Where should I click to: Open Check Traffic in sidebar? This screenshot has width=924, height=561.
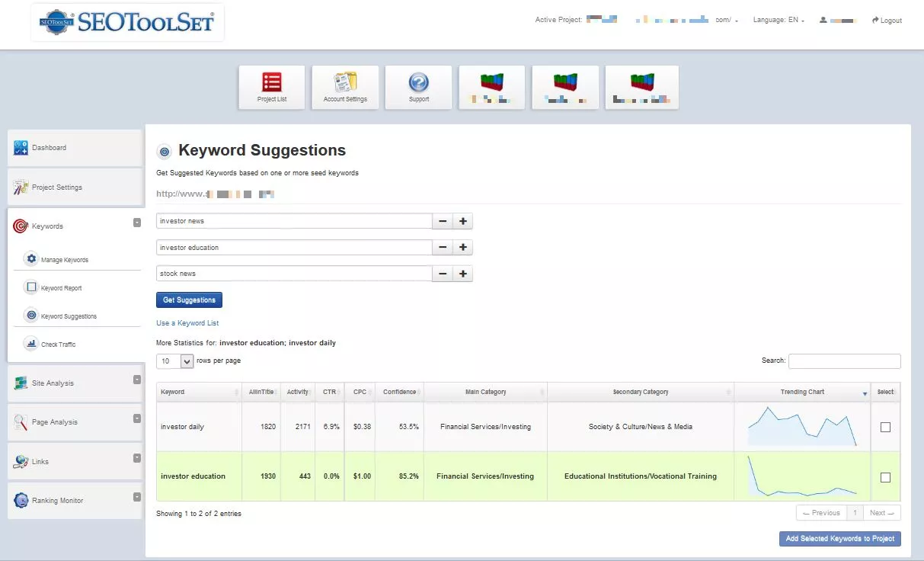click(58, 345)
